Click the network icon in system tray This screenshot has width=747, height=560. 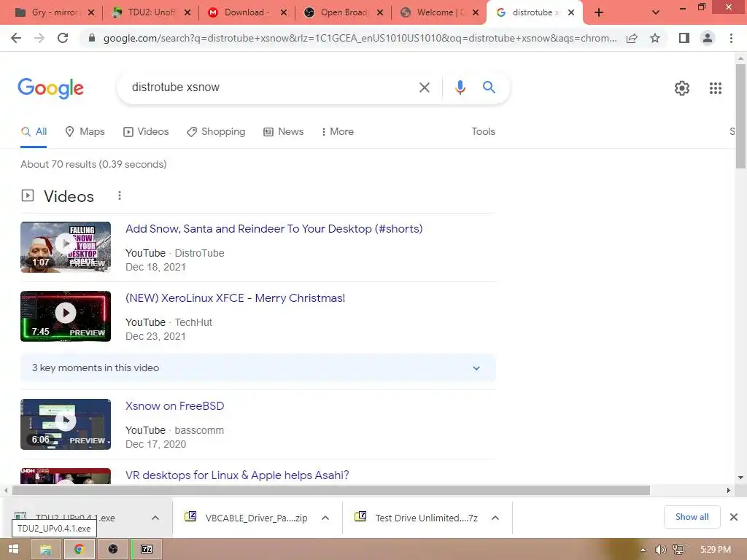[678, 550]
